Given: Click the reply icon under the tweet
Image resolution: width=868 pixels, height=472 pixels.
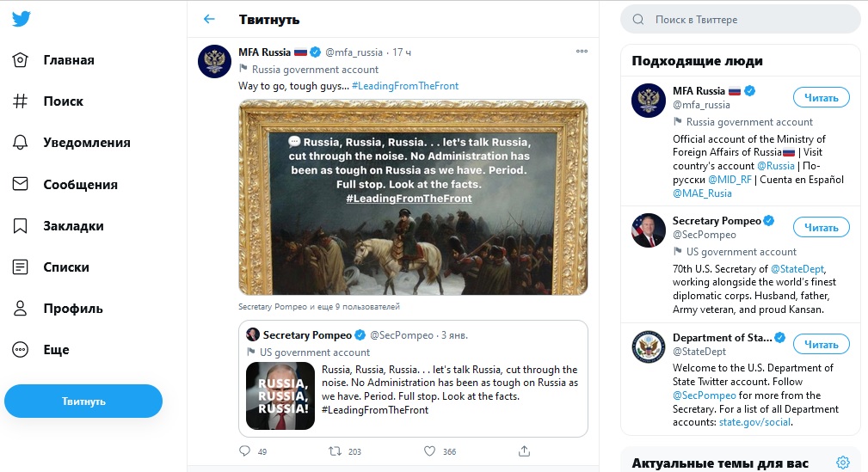Looking at the screenshot, I should 245,451.
